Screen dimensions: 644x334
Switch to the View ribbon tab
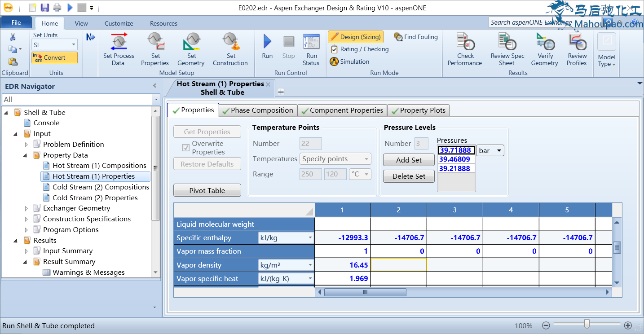(81, 23)
